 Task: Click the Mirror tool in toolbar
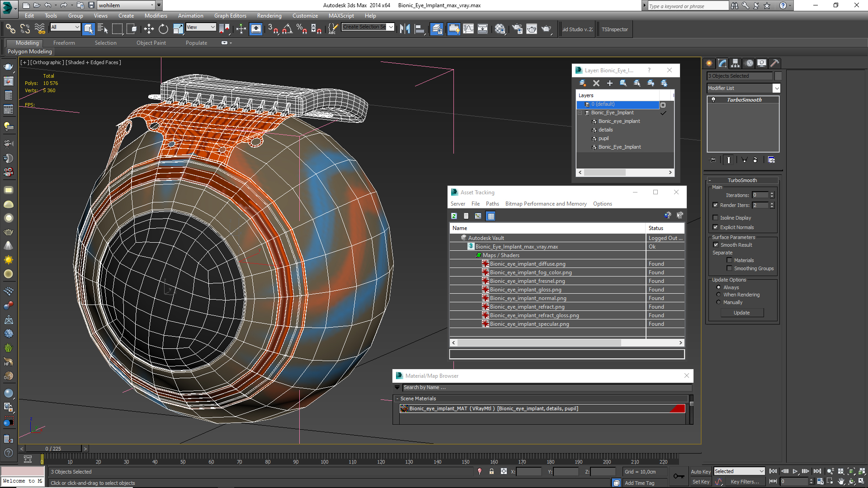(x=405, y=29)
